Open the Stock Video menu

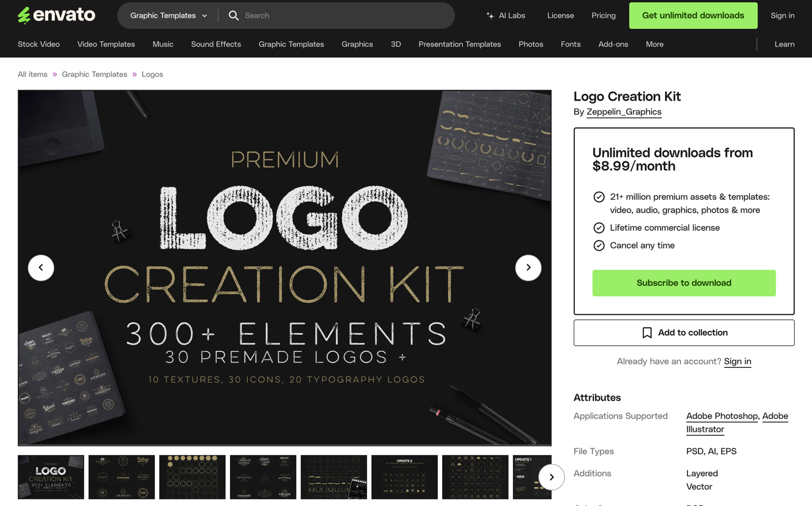39,44
